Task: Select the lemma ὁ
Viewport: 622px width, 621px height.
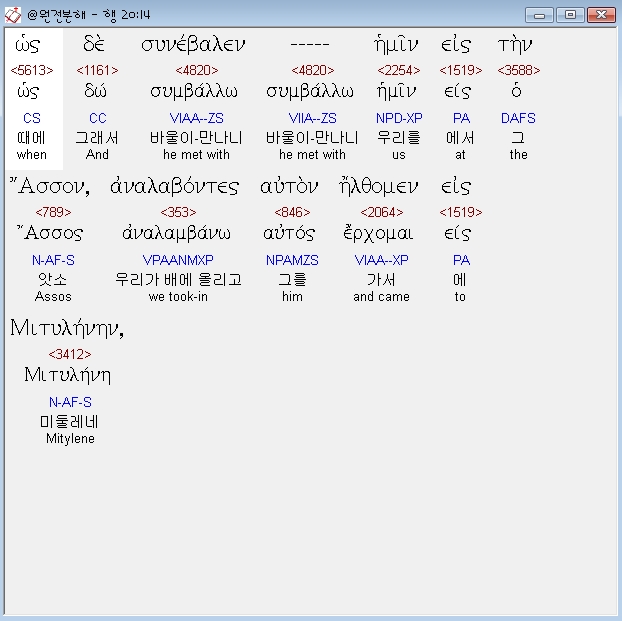Action: (x=516, y=91)
